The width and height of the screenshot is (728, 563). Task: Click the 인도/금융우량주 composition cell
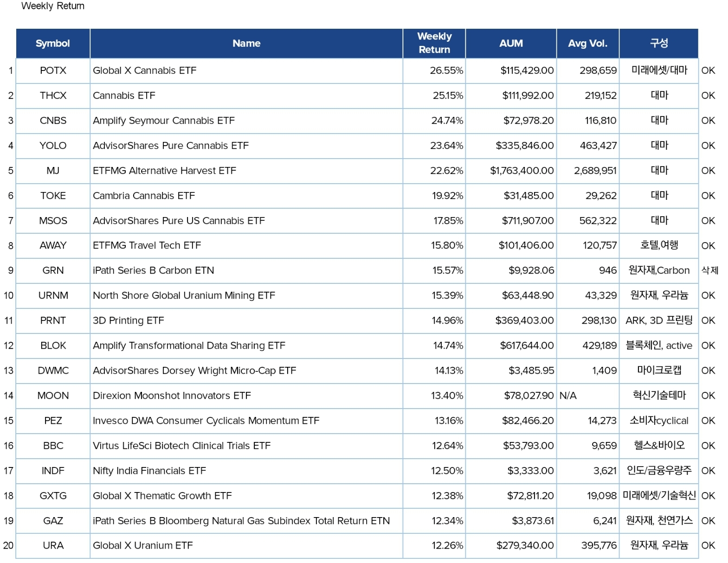pyautogui.click(x=659, y=470)
